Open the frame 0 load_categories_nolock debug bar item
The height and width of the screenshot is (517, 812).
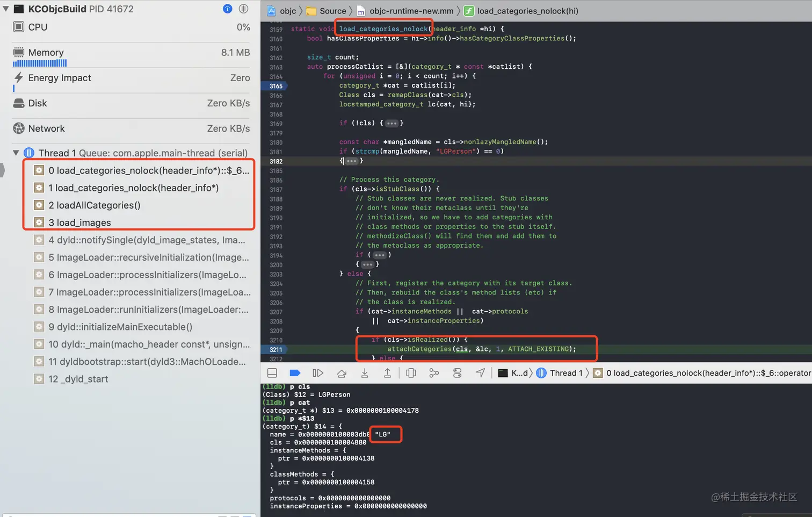tap(702, 373)
